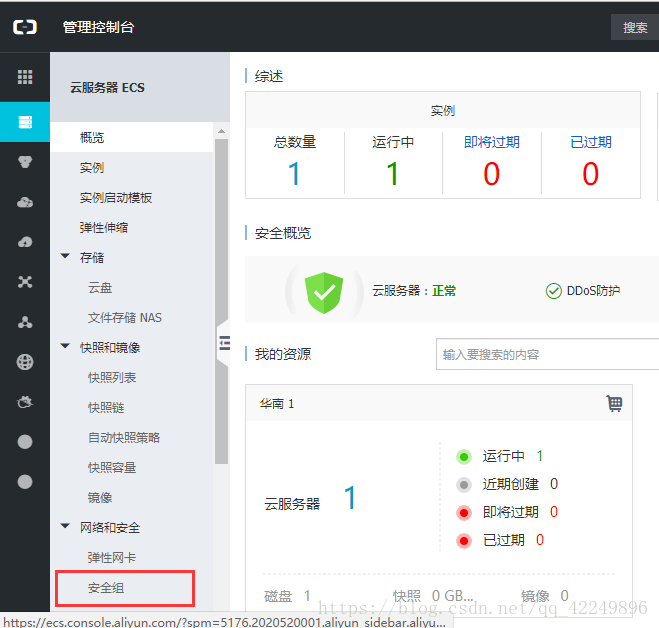
Task: Click the 即将过期 link in overview
Action: 491,142
